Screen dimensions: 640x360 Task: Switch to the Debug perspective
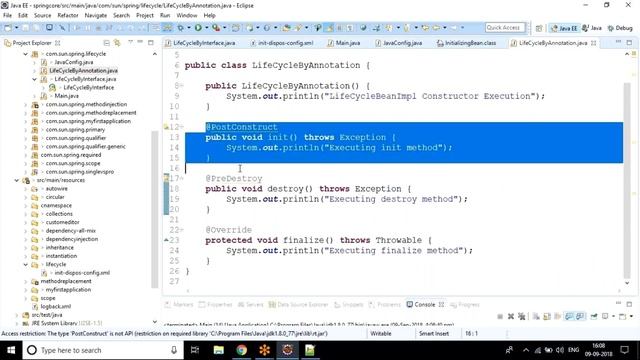[x=620, y=28]
